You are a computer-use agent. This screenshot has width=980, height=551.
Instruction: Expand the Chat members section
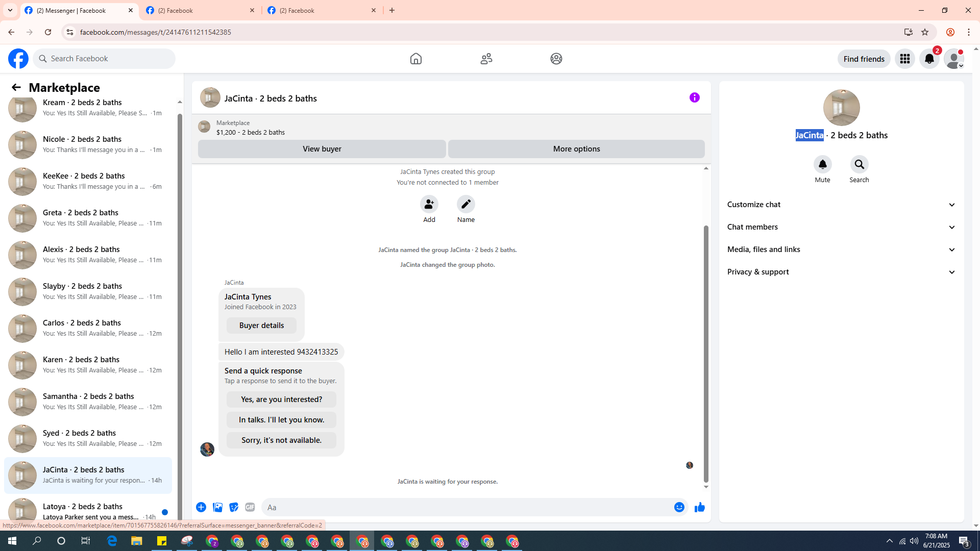point(841,227)
